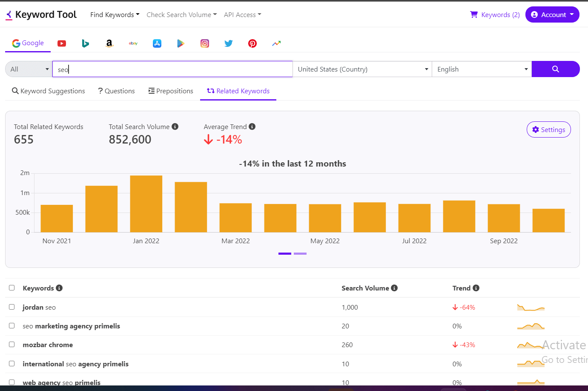Image resolution: width=588 pixels, height=391 pixels.
Task: Click the Jan 2022 chart bar
Action: (x=146, y=204)
